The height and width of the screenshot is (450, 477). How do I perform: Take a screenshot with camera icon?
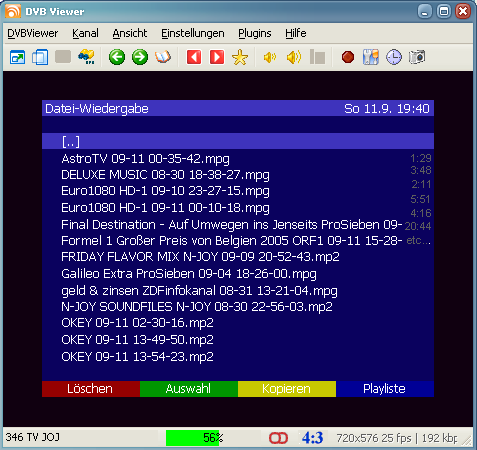coord(417,57)
